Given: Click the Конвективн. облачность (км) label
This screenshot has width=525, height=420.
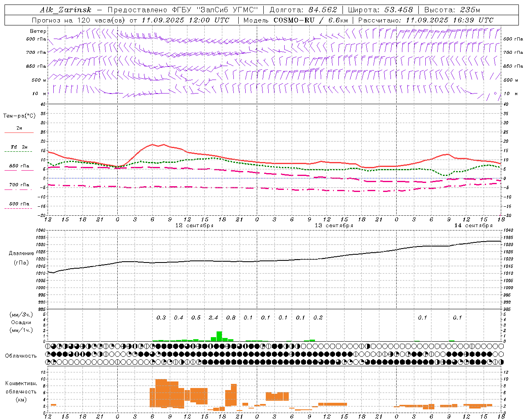Looking at the screenshot, I should coord(21,391).
